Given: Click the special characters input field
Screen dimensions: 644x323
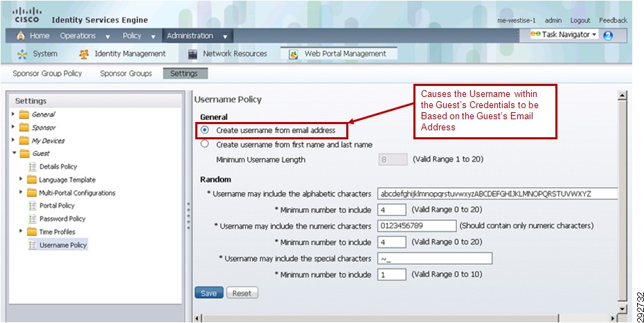Looking at the screenshot, I should 435,259.
